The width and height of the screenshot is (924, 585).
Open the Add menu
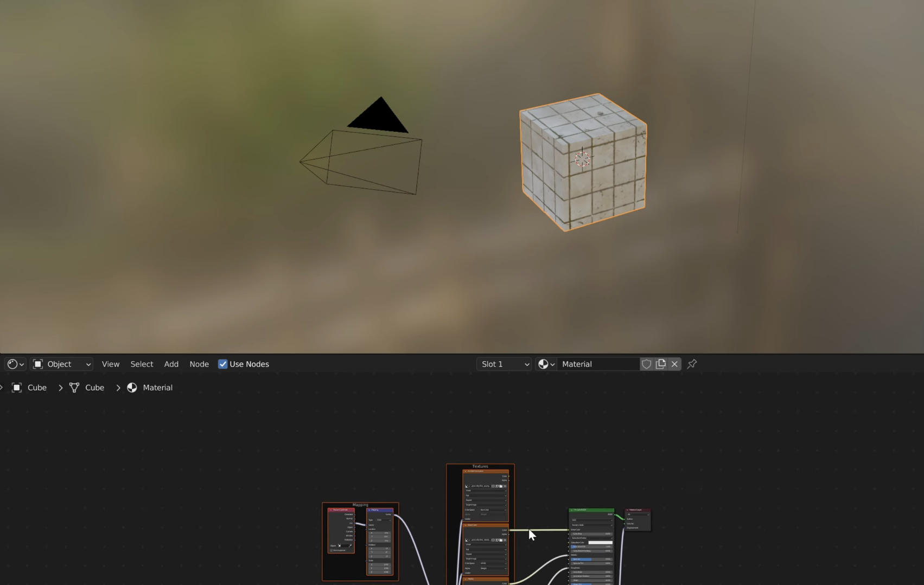(171, 364)
